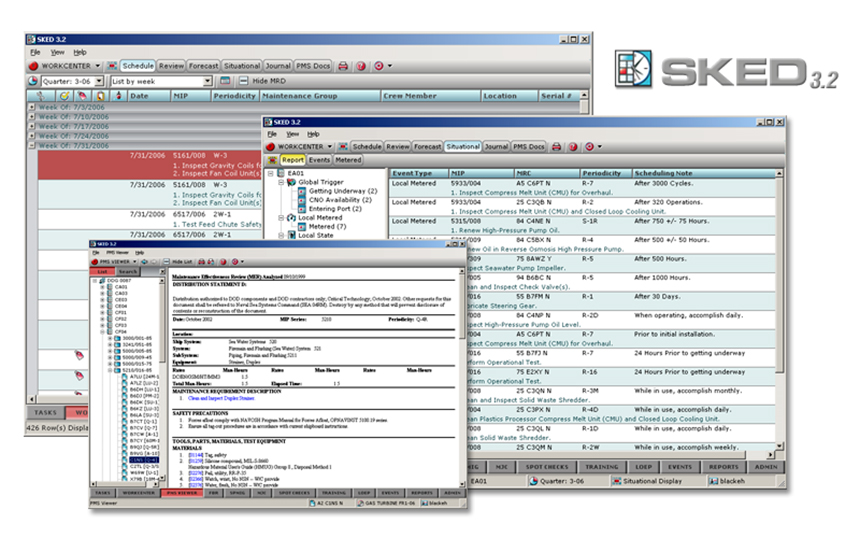Image resolution: width=860 pixels, height=538 pixels.
Task: Switch to the Forecast tab in the Schedule window
Action: pos(204,65)
